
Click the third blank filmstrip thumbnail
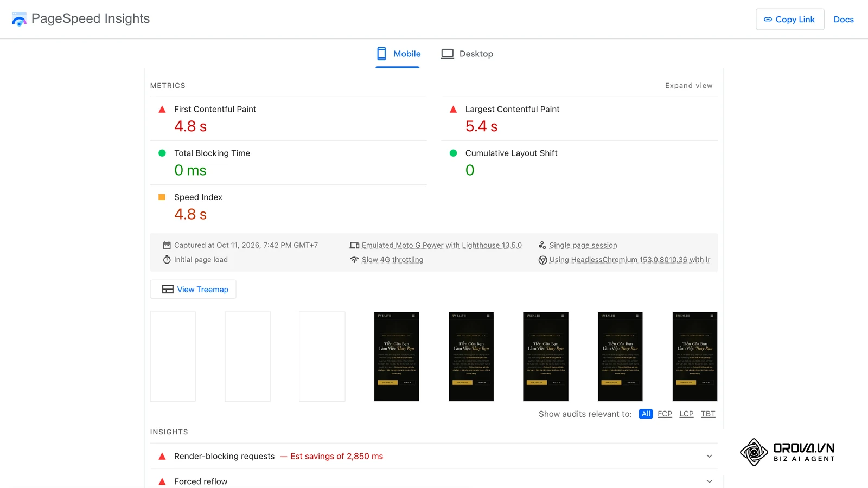tap(322, 356)
